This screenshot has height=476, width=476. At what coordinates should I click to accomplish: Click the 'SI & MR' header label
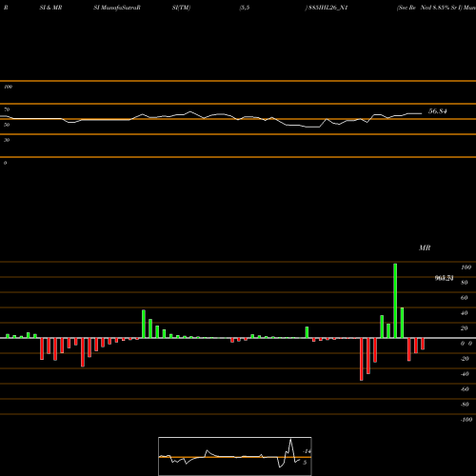pos(50,8)
